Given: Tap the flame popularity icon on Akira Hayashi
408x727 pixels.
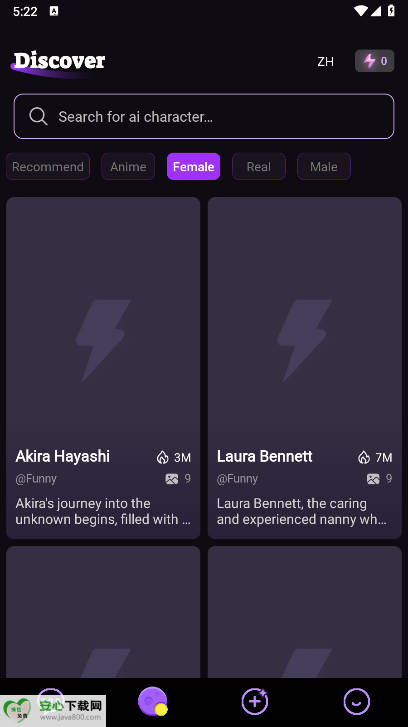Looking at the screenshot, I should [162, 458].
